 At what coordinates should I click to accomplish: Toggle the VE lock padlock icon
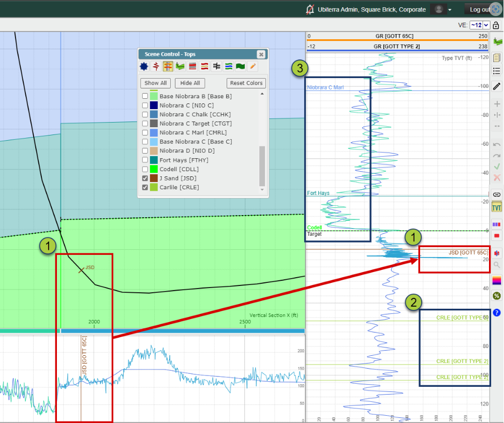click(x=496, y=25)
